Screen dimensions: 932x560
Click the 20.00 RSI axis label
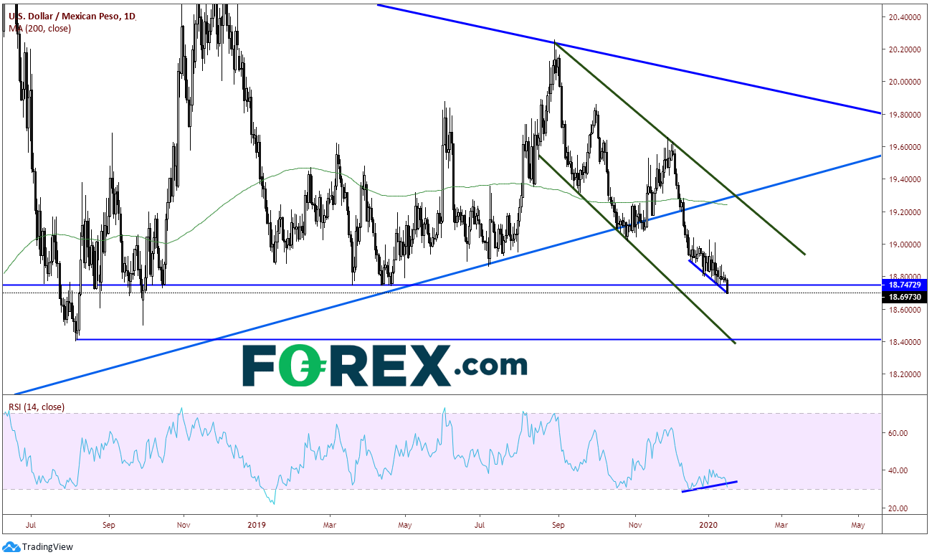click(x=899, y=508)
